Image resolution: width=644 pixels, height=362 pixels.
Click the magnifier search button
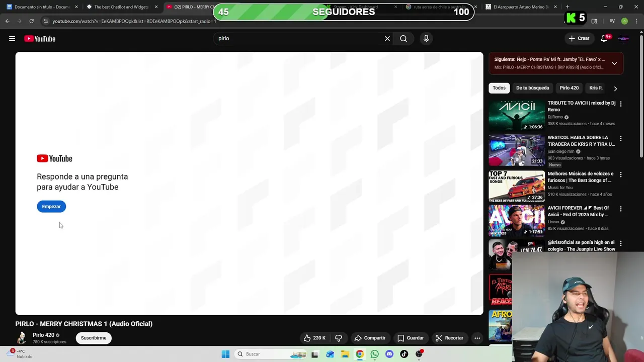pyautogui.click(x=404, y=38)
